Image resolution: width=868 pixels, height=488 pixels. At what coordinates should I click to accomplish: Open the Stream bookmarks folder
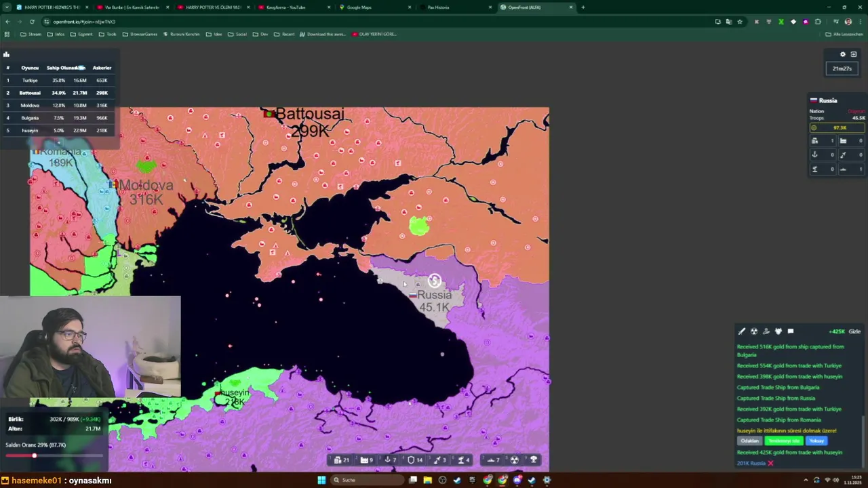point(31,34)
